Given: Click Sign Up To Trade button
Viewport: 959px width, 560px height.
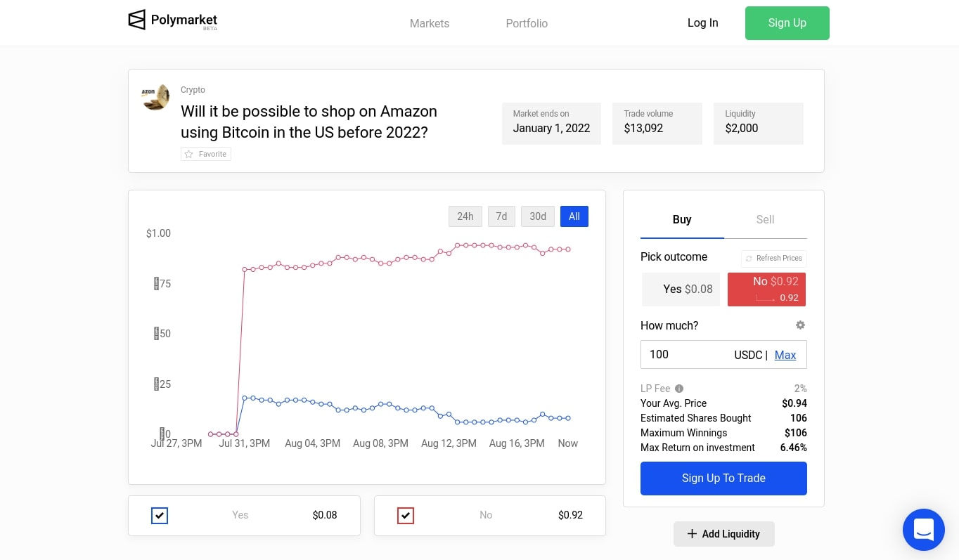Looking at the screenshot, I should click(723, 478).
